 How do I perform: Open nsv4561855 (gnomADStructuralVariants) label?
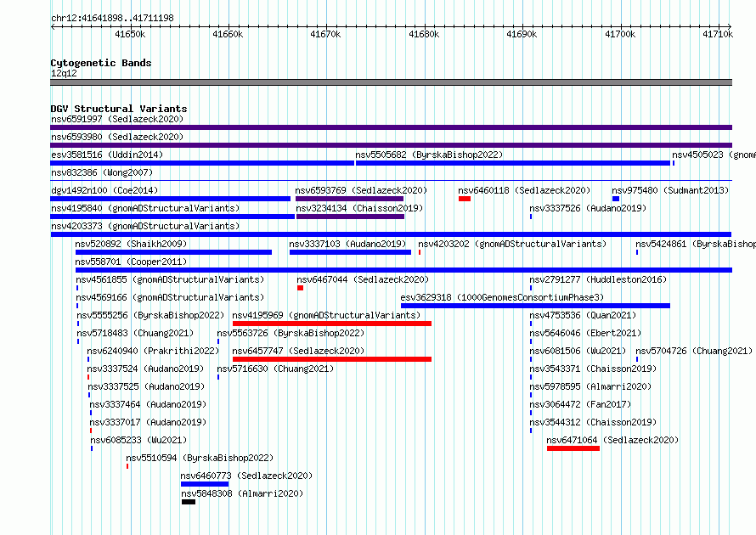click(x=170, y=279)
